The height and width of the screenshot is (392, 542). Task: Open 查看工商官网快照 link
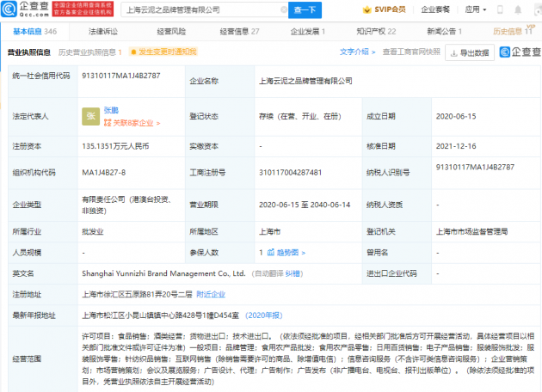(x=411, y=52)
